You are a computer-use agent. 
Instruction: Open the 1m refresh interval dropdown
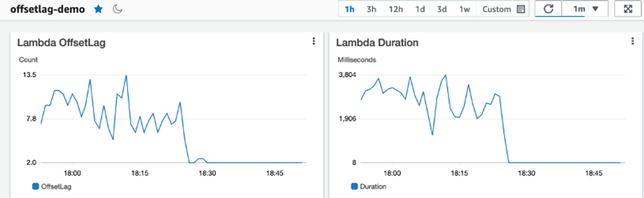pos(586,9)
